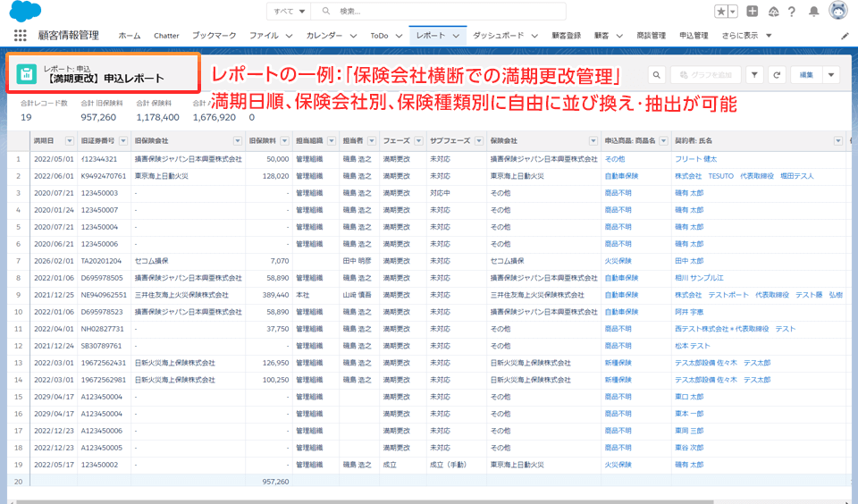Viewport: 858px width, 504px height.
Task: Refresh the report with the reload icon
Action: click(x=777, y=76)
